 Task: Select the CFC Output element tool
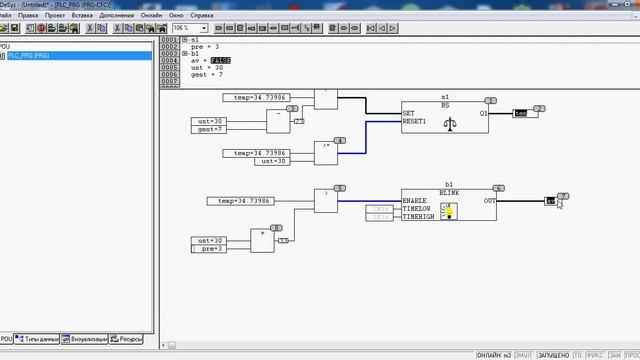pyautogui.click(x=229, y=28)
